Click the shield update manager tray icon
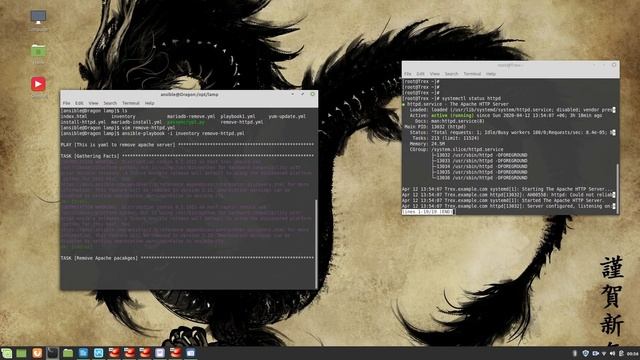The width and height of the screenshot is (640, 360). click(585, 353)
